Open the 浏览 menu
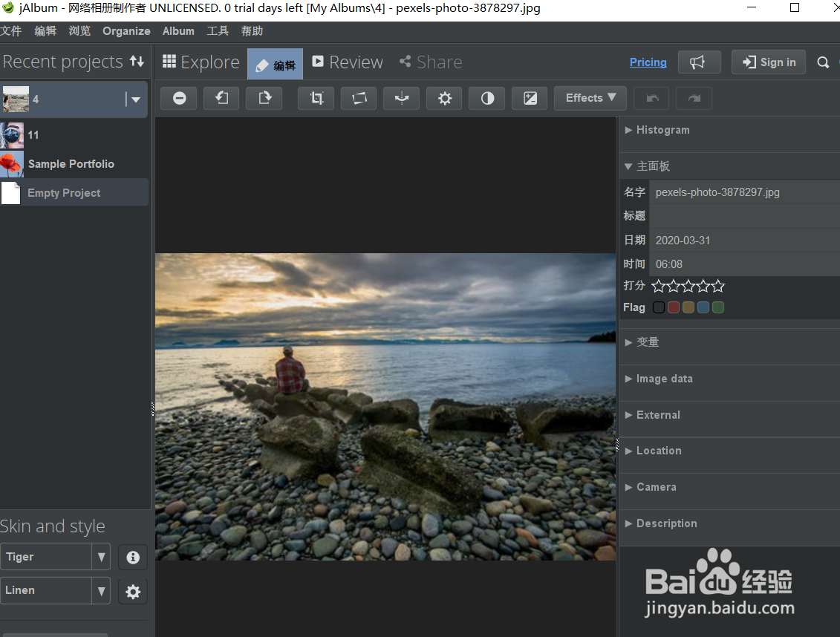This screenshot has width=840, height=637. pyautogui.click(x=79, y=31)
